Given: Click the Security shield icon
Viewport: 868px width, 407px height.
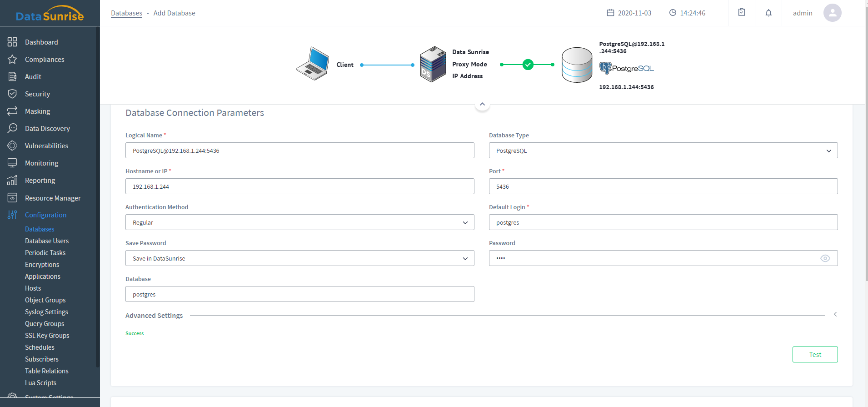Looking at the screenshot, I should tap(12, 94).
